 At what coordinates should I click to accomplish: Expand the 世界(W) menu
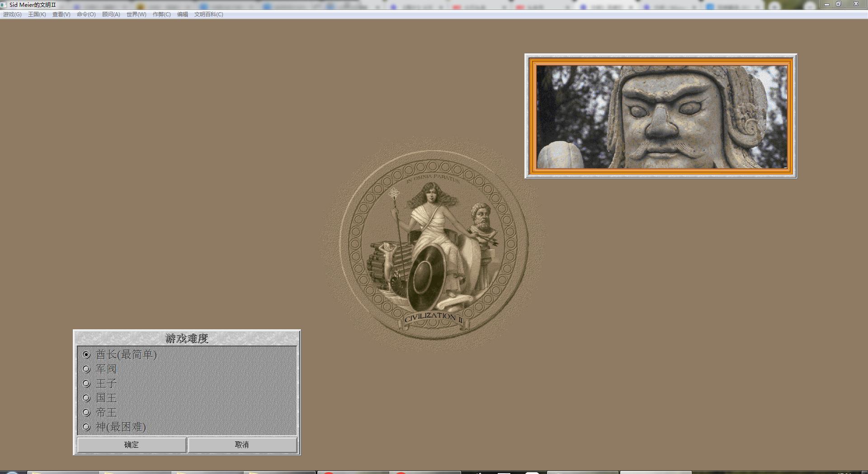136,14
